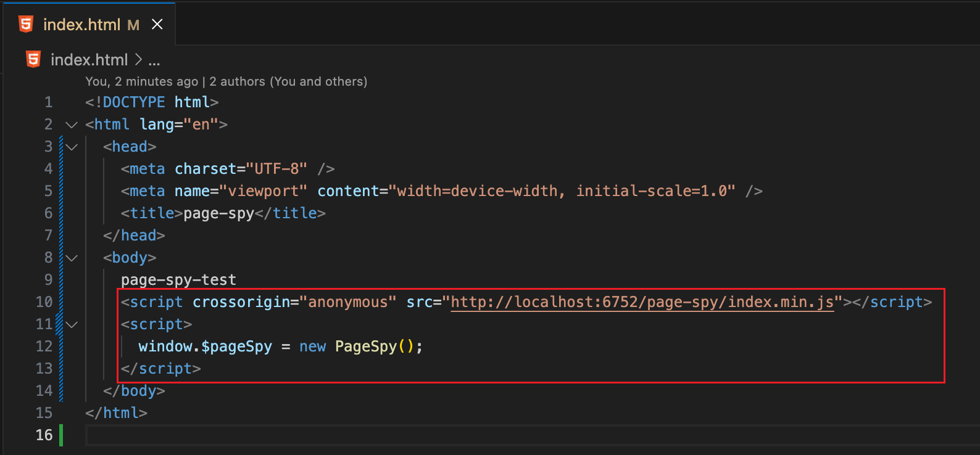
Task: Close the index.html tab
Action: pyautogui.click(x=157, y=24)
